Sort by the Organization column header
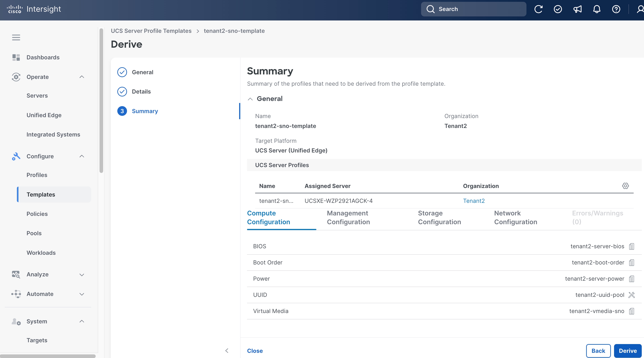 pyautogui.click(x=481, y=186)
